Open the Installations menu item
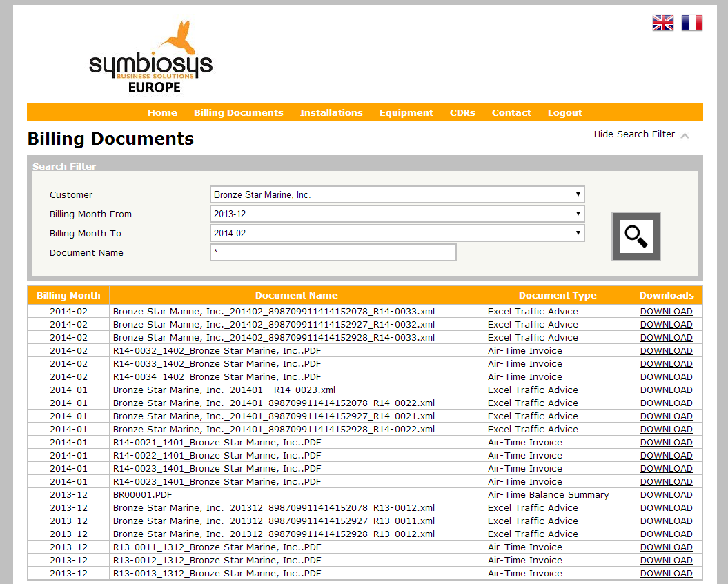The width and height of the screenshot is (728, 584). click(331, 112)
